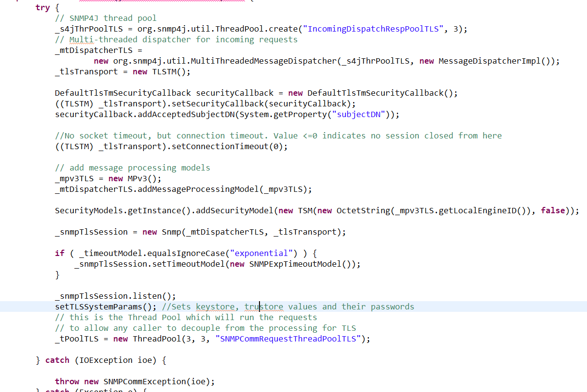Click the SNMPExpTimeoutModel() constructor

300,264
